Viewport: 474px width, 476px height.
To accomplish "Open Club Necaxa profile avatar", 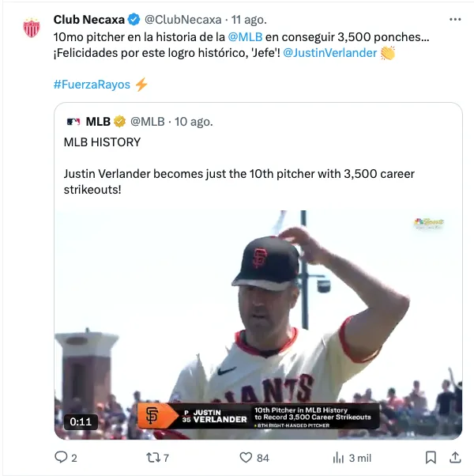I will [32, 28].
